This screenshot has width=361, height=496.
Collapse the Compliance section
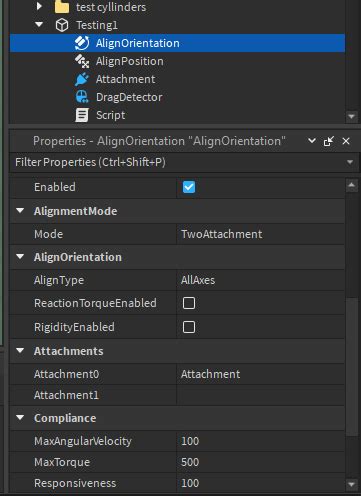pos(20,418)
